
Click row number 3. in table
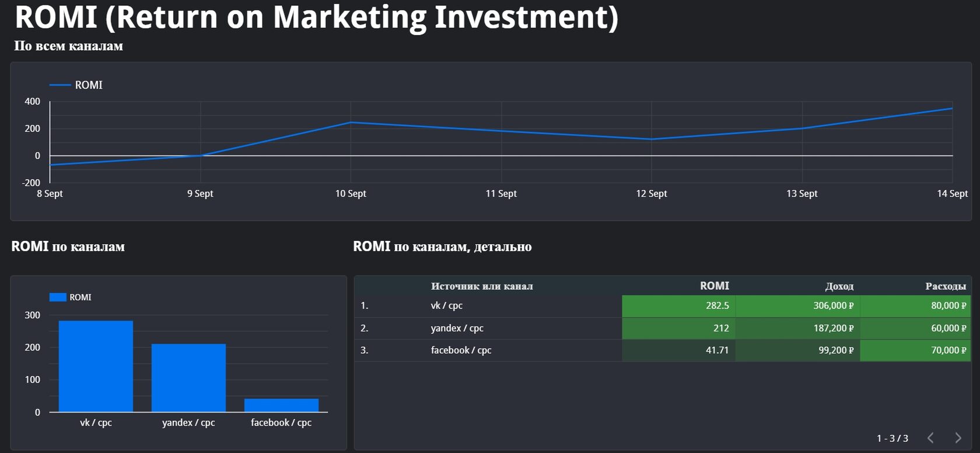coord(365,350)
